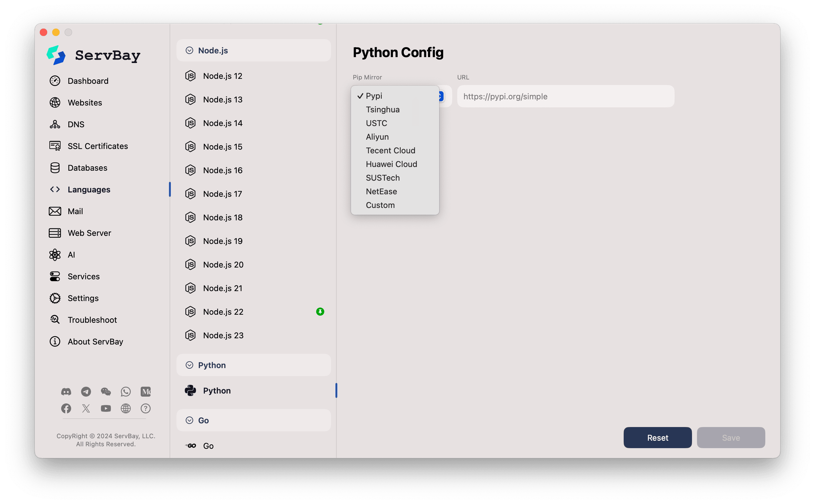Collapse the Node.js section
815x504 pixels.
tap(189, 50)
